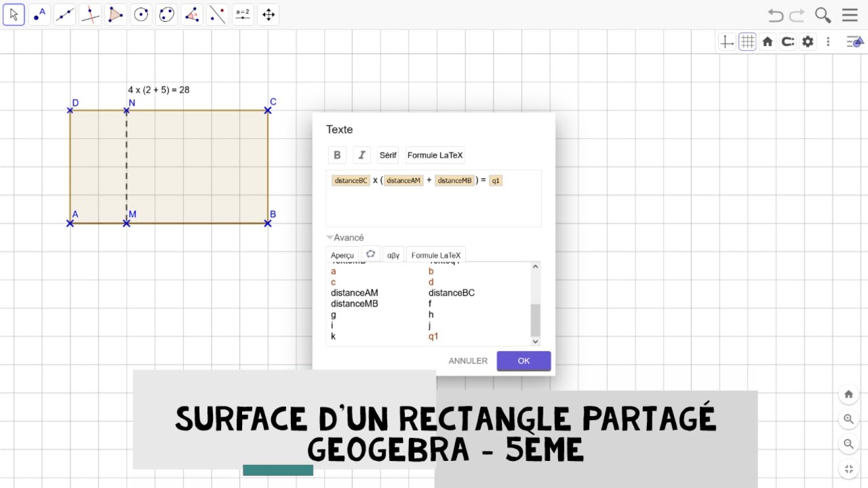The height and width of the screenshot is (488, 868).
Task: Select the Angle measurement tool
Action: [x=192, y=14]
